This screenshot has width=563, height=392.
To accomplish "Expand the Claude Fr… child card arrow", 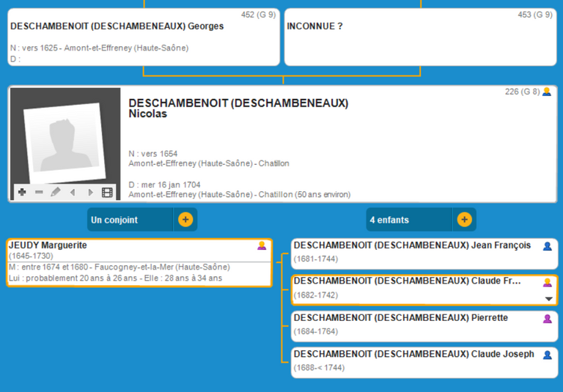I will tap(548, 299).
